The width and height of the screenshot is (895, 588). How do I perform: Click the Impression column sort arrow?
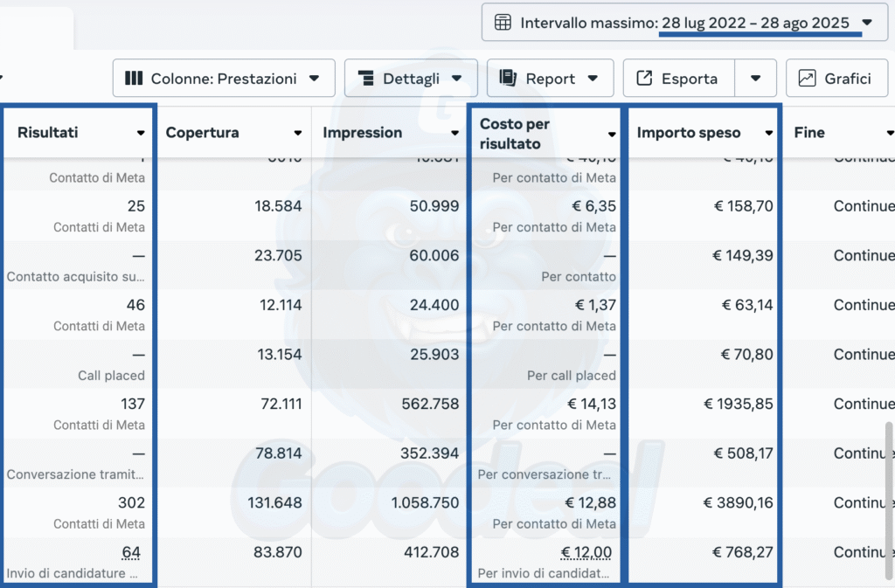[454, 134]
